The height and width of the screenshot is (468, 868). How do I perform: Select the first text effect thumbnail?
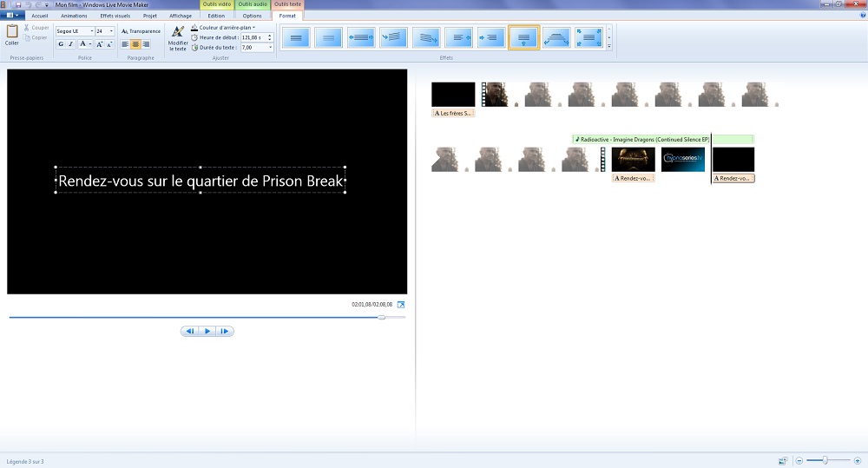[296, 37]
